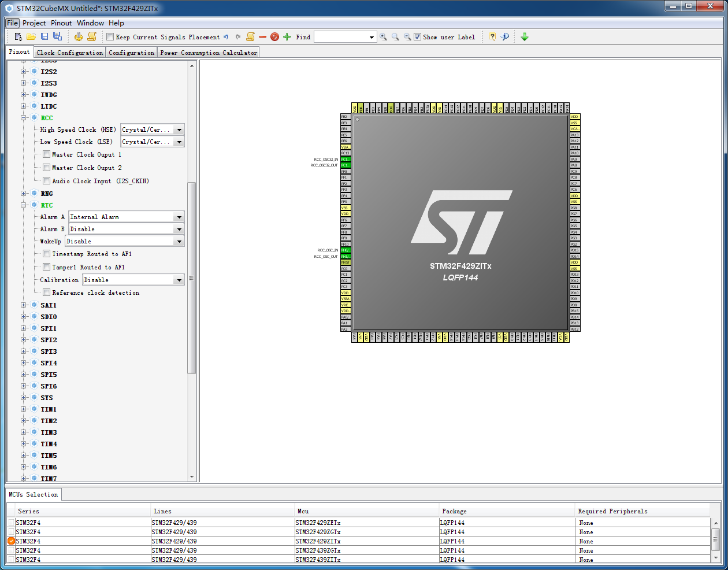
Task: Click the Undo arrow icon
Action: pyautogui.click(x=226, y=37)
